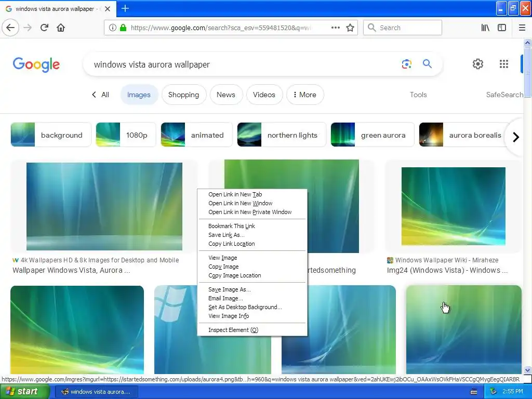Filter by green aurora chip
This screenshot has height=399, width=532.
[x=372, y=135]
